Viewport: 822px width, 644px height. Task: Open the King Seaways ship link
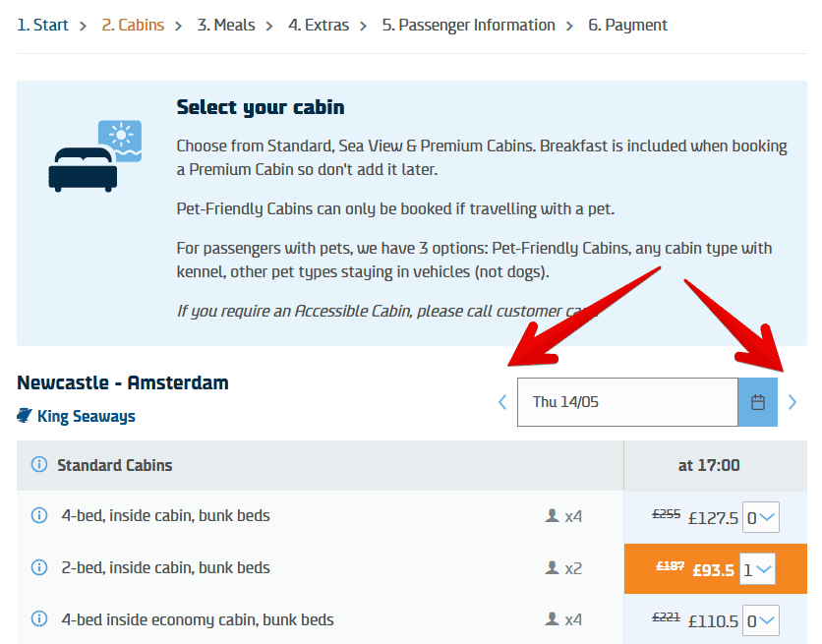(86, 416)
